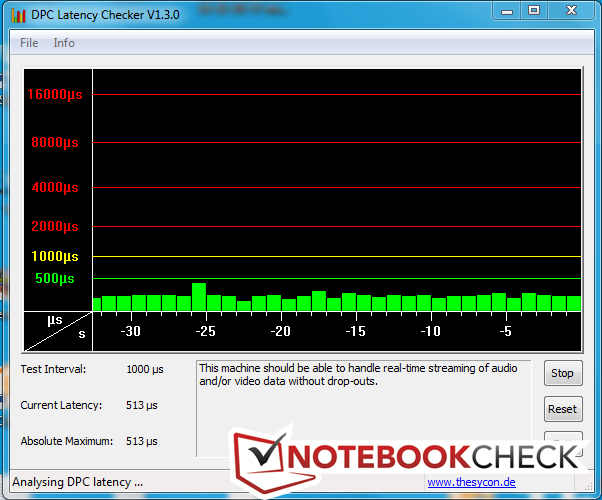Click the yellow 1000µs axis label
This screenshot has height=500, width=602.
(55, 256)
